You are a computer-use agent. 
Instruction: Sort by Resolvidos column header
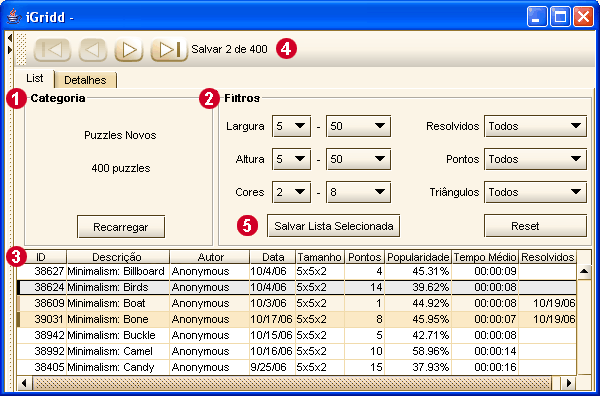tap(548, 257)
